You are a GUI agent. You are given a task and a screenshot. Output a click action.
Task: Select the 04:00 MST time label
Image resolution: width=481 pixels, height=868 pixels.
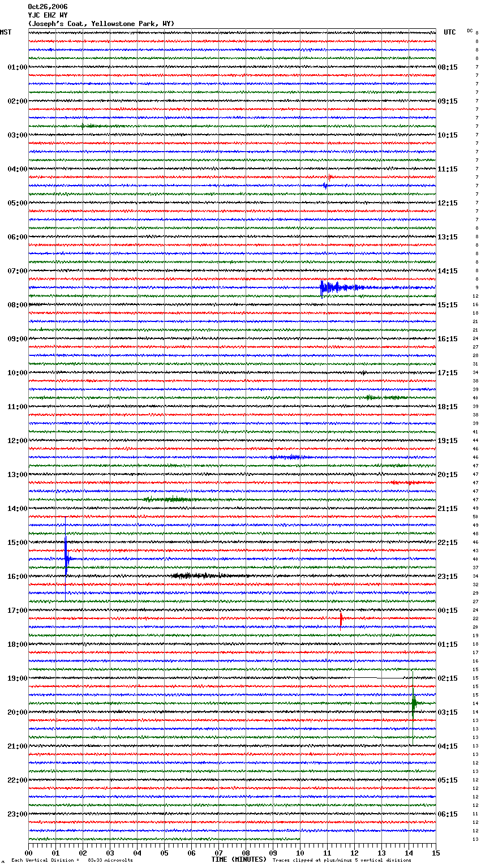17,169
